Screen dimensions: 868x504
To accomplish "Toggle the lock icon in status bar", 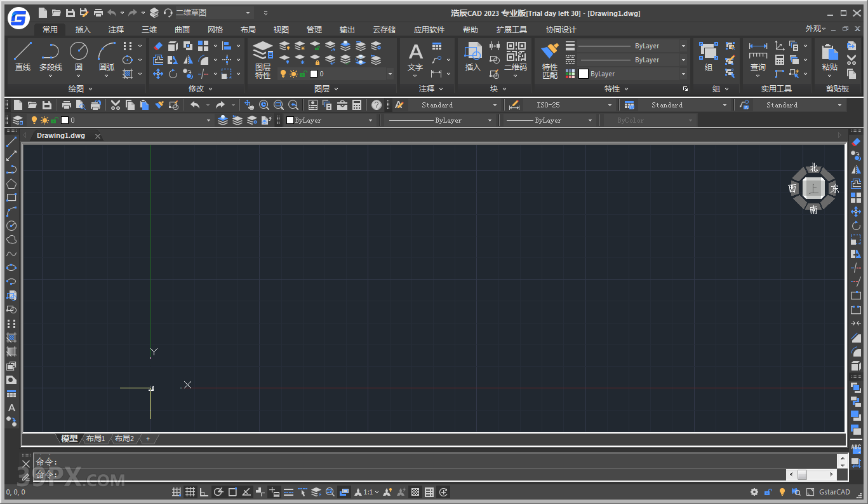I will (768, 492).
